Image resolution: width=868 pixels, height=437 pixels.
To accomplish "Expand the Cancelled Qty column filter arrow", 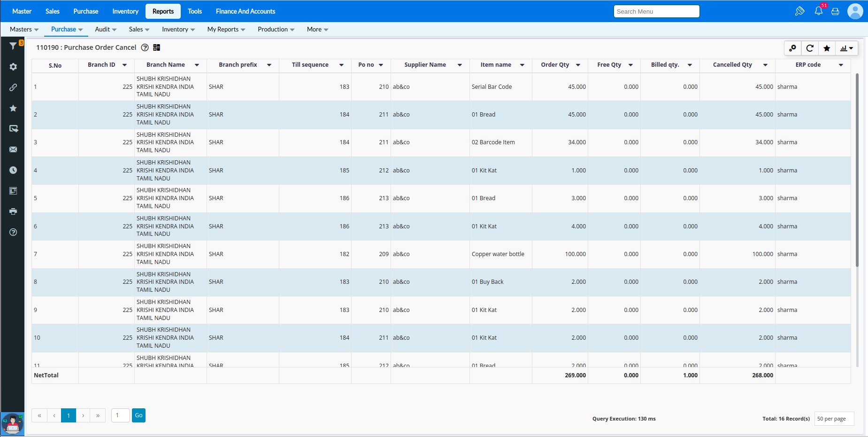I will point(765,65).
